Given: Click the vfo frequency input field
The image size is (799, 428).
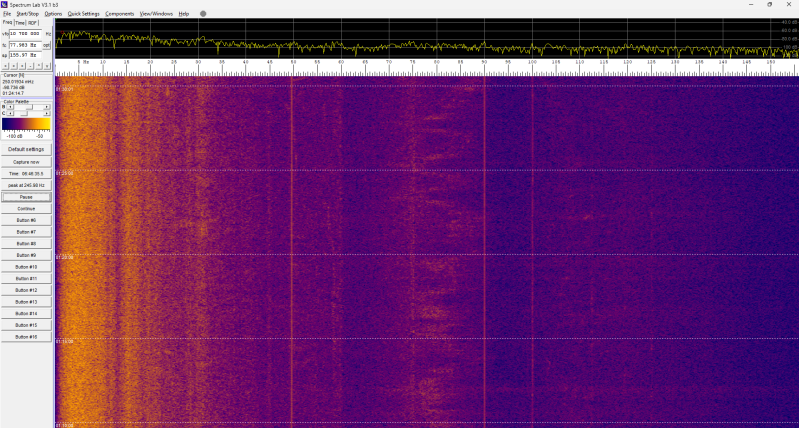Looking at the screenshot, I should pyautogui.click(x=25, y=34).
